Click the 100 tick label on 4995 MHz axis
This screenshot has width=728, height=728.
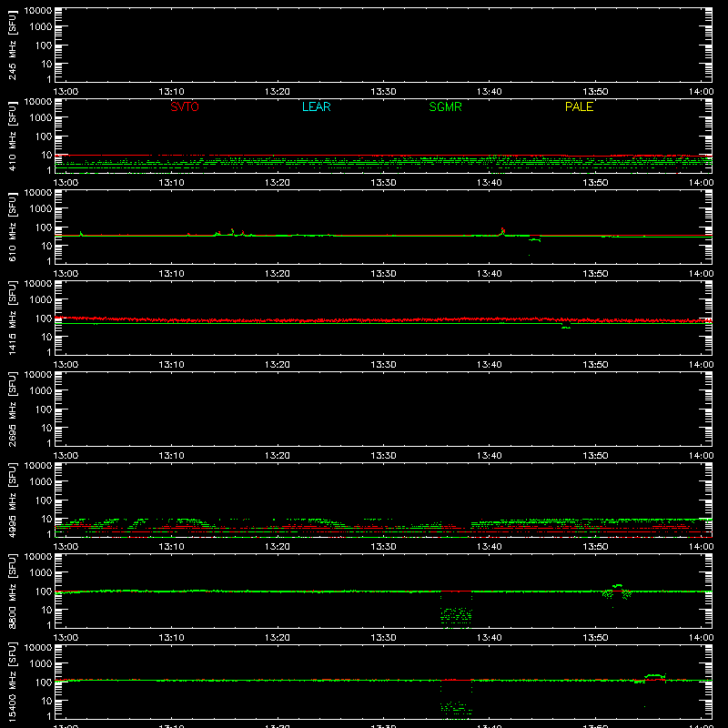pyautogui.click(x=44, y=500)
